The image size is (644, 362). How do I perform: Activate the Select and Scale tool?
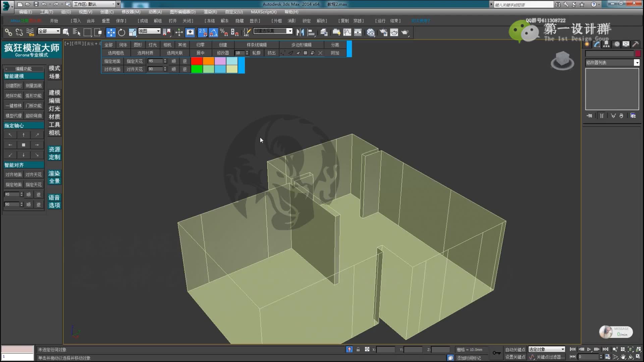coord(132,32)
